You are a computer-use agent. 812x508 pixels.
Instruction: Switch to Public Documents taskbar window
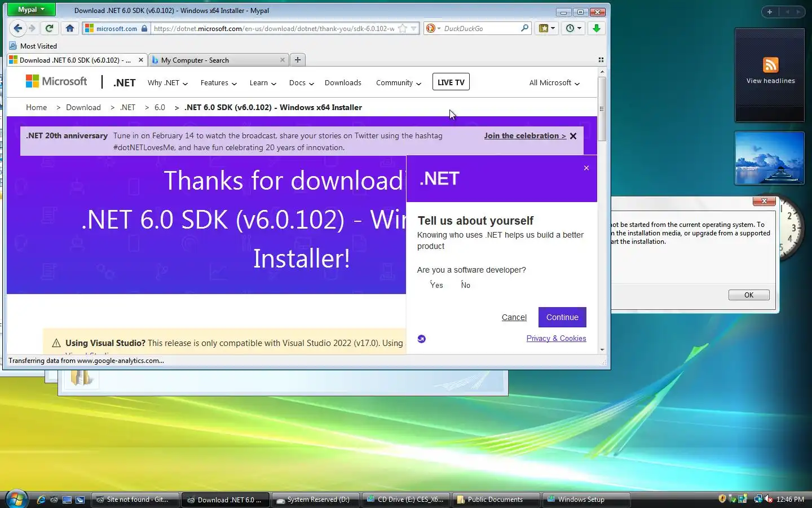pyautogui.click(x=496, y=500)
